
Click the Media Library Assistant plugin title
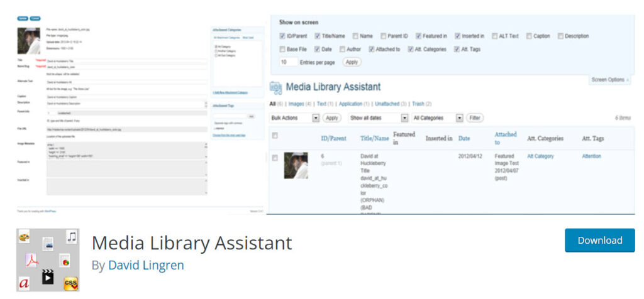(x=192, y=243)
